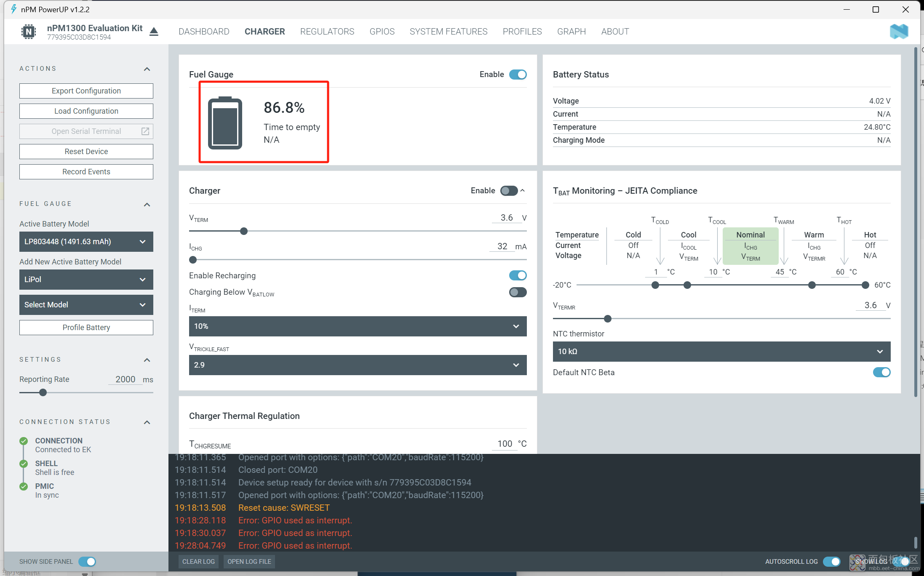This screenshot has width=924, height=576.
Task: Select the Charger tab
Action: (264, 32)
